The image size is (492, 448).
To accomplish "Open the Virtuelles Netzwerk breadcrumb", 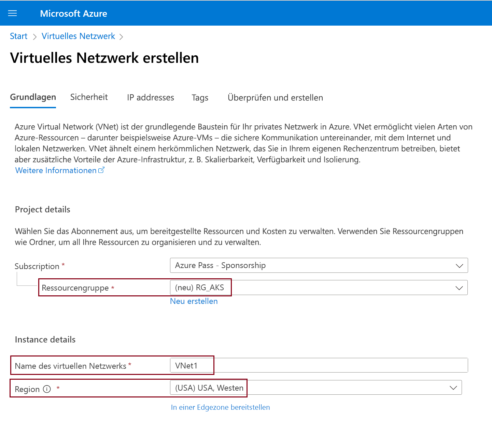I will [78, 36].
